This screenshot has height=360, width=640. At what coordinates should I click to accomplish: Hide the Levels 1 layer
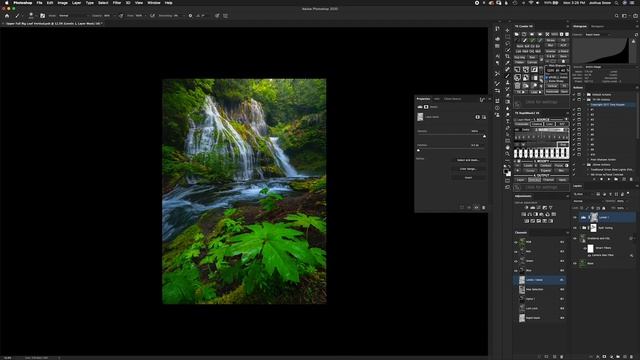click(575, 218)
